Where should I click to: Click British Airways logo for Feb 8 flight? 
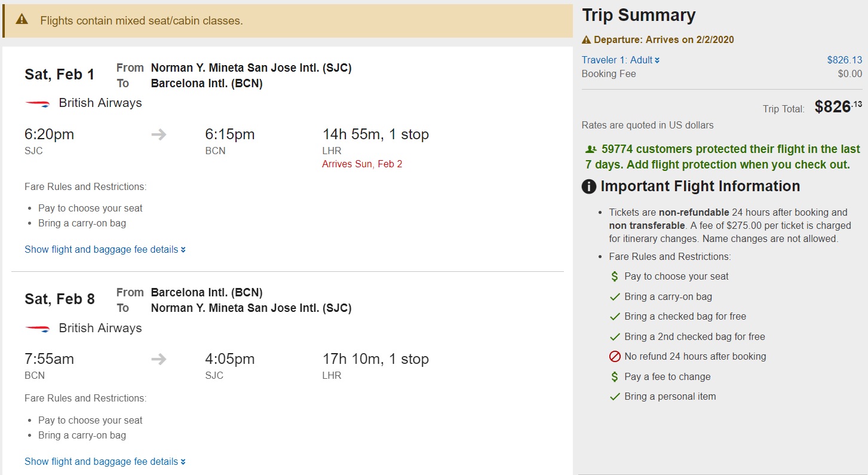point(37,329)
